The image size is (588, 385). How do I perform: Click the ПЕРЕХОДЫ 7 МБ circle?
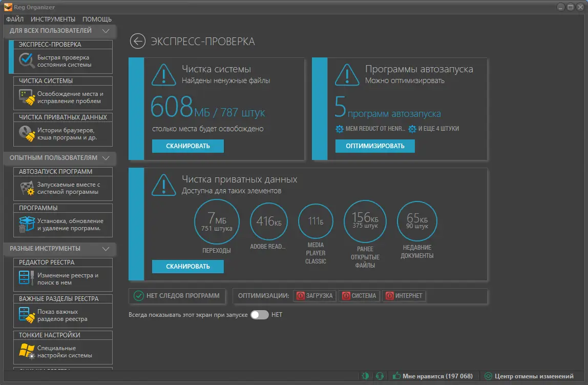point(217,222)
